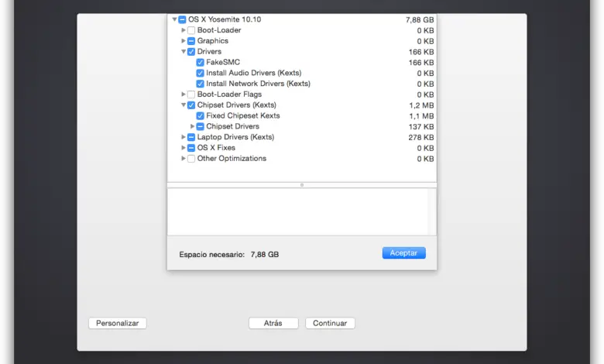The image size is (604, 364).
Task: Toggle the Chipset Drivers sub-item checkbox
Action: [x=200, y=126]
